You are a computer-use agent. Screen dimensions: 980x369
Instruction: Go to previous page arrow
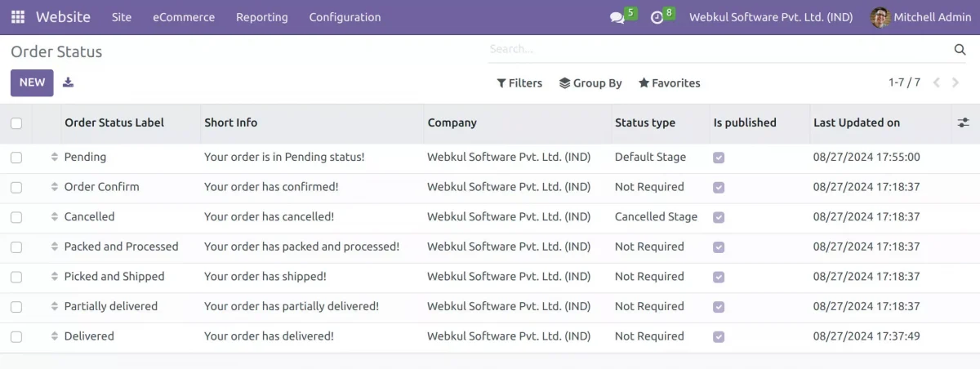936,82
